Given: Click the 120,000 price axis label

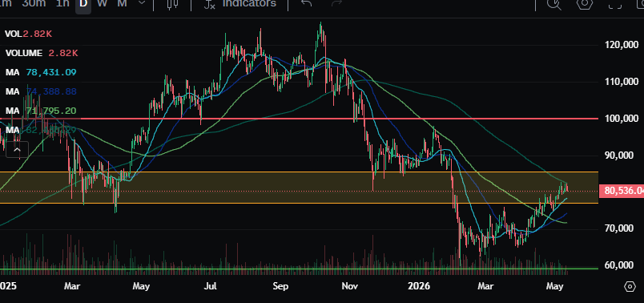Looking at the screenshot, I should [622, 45].
